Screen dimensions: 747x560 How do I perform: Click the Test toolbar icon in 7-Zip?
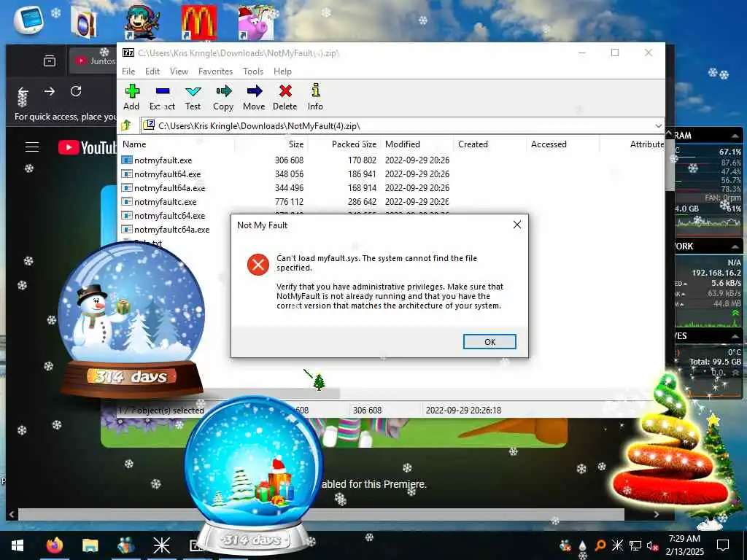[x=193, y=97]
